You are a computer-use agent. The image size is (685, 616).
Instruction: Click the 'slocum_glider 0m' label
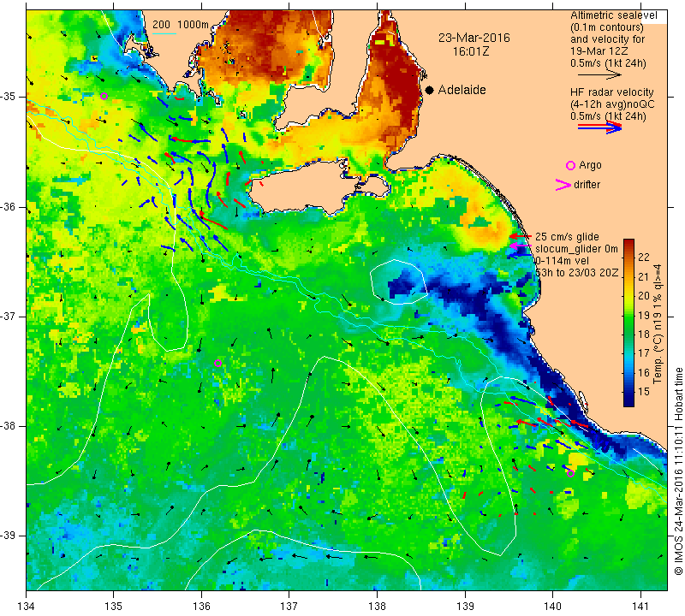(576, 249)
